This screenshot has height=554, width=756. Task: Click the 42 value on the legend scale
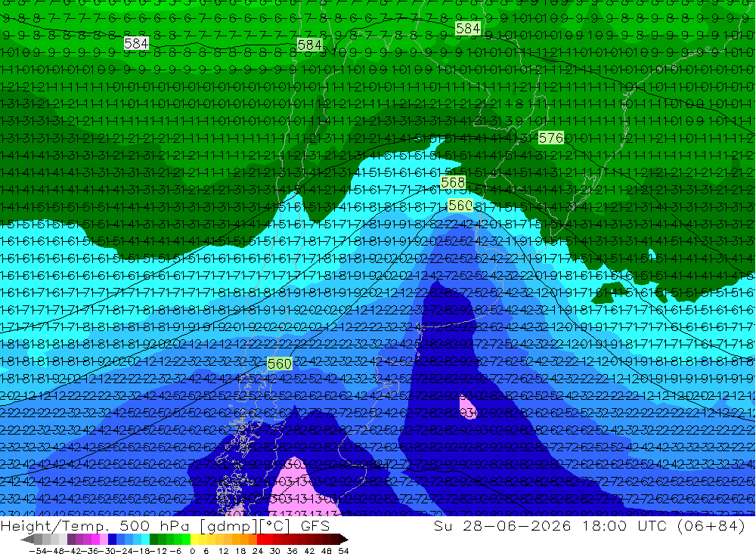click(309, 551)
